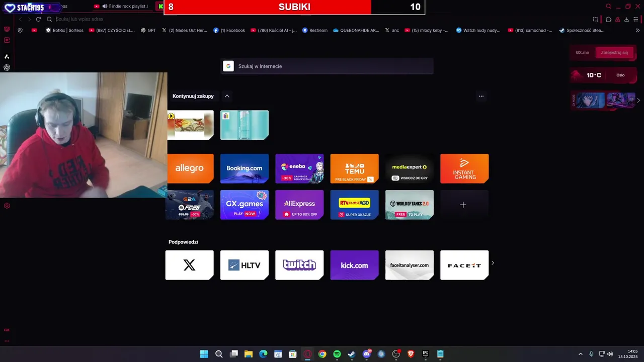This screenshot has width=644, height=362.
Task: Open the RTV Euro AGD tile
Action: click(x=354, y=205)
